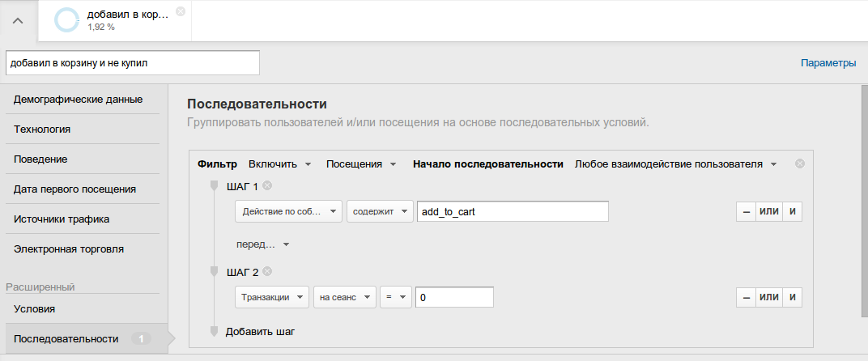Viewport: 868px width, 361px height.
Task: Open the содержит match type dropdown
Action: pyautogui.click(x=380, y=211)
